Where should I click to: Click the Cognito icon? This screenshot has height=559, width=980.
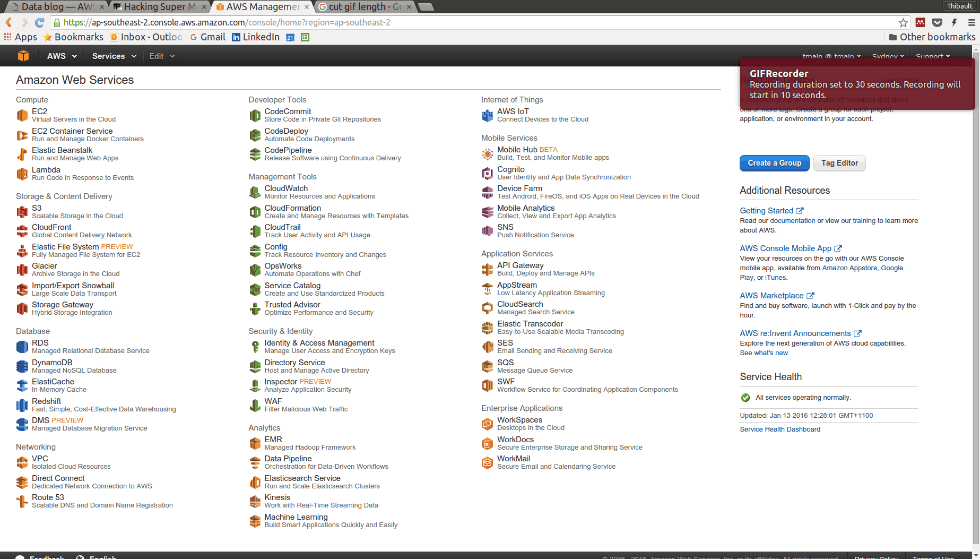coord(488,173)
